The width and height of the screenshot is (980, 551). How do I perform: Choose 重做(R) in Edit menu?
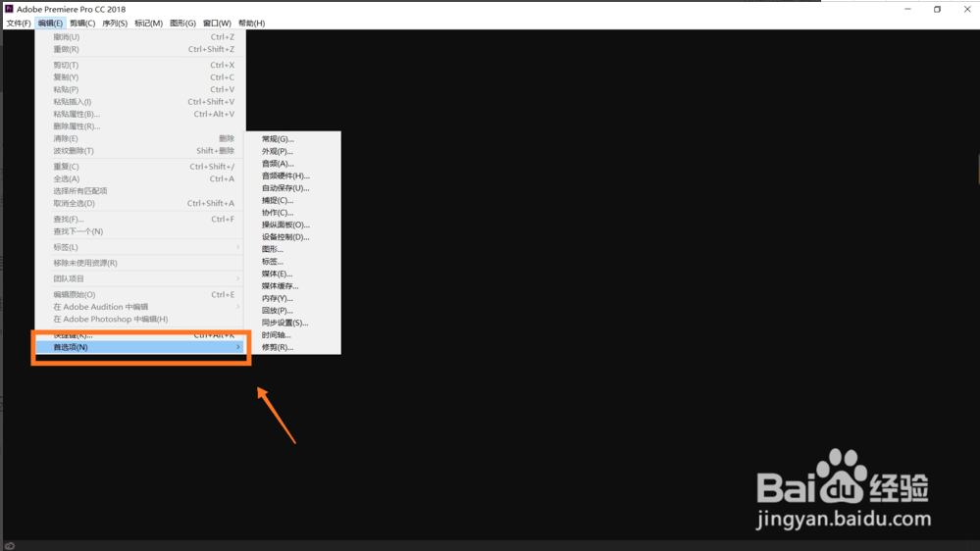[x=140, y=49]
